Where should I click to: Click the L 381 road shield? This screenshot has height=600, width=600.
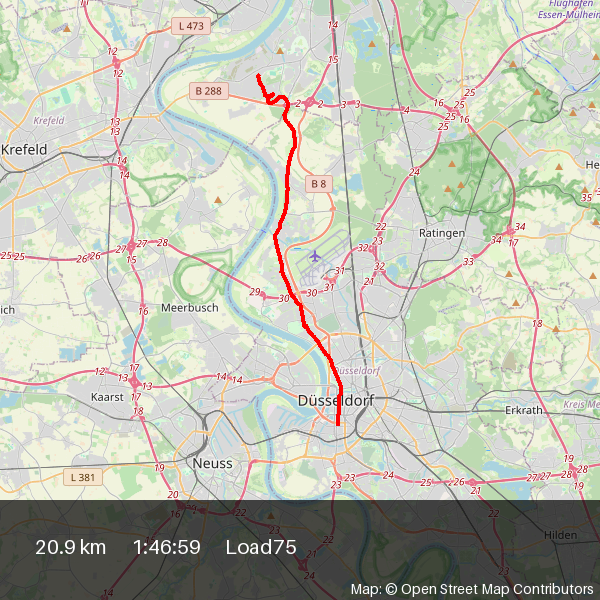[x=83, y=477]
